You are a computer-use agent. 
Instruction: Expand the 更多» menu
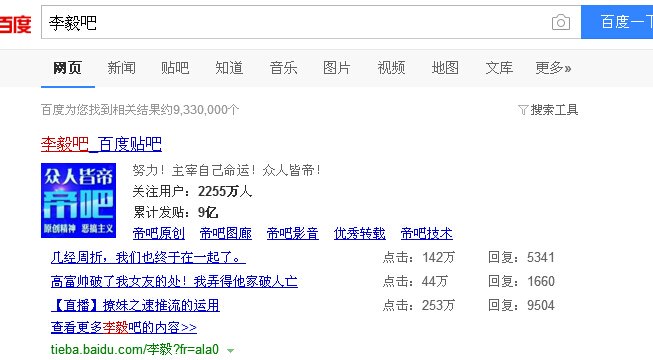(553, 68)
